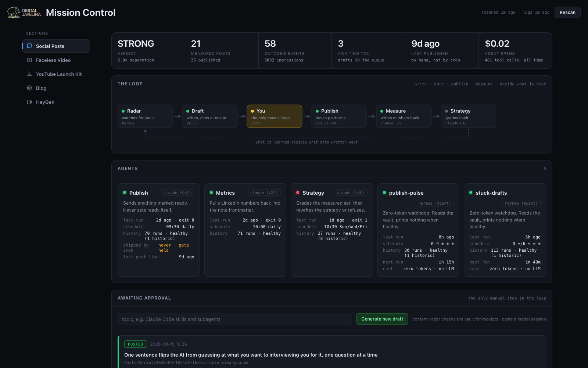The width and height of the screenshot is (588, 368).
Task: Select the Draft step in the loop
Action: (210, 116)
